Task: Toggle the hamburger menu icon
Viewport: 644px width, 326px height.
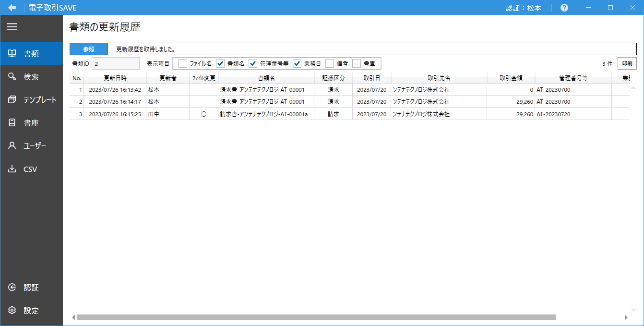Action: point(12,27)
